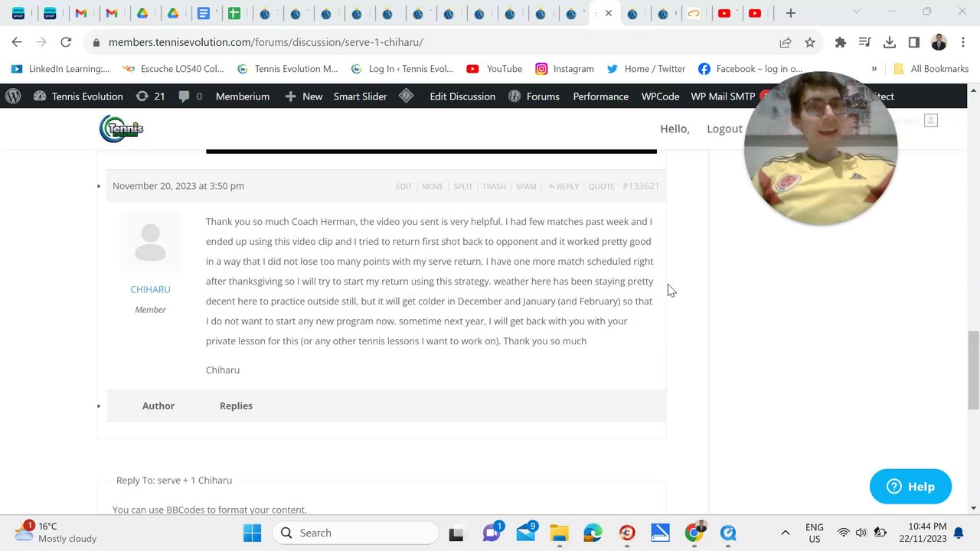The height and width of the screenshot is (551, 980).
Task: Open a new browser tab
Action: tap(791, 13)
